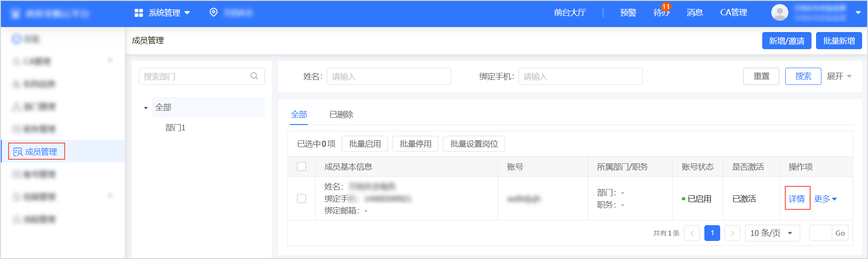
Task: Select page 1 in pagination
Action: click(x=712, y=233)
